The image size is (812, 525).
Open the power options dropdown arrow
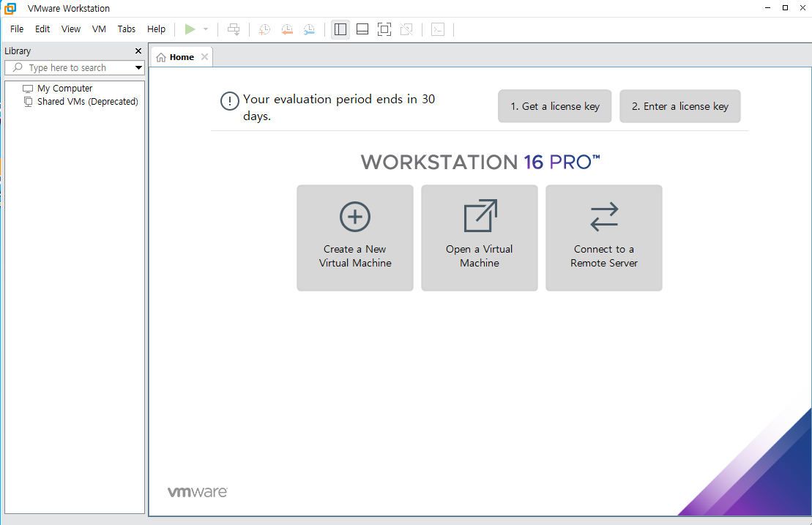206,29
